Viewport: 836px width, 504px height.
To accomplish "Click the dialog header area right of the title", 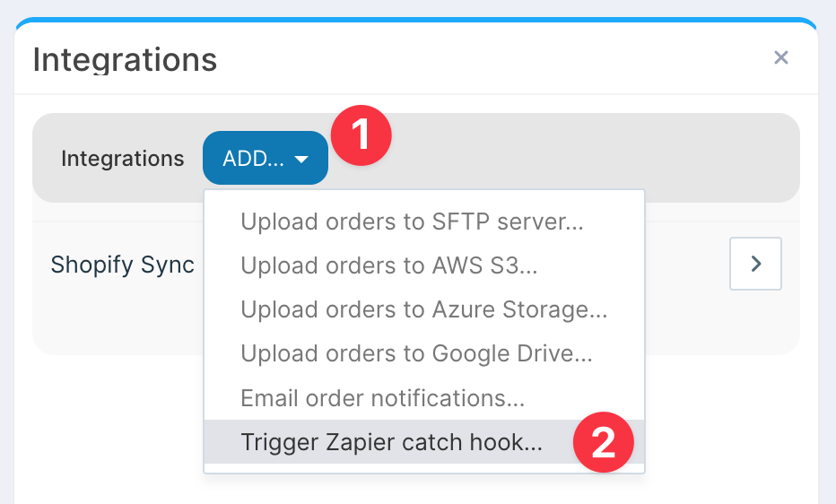I will coord(493,59).
